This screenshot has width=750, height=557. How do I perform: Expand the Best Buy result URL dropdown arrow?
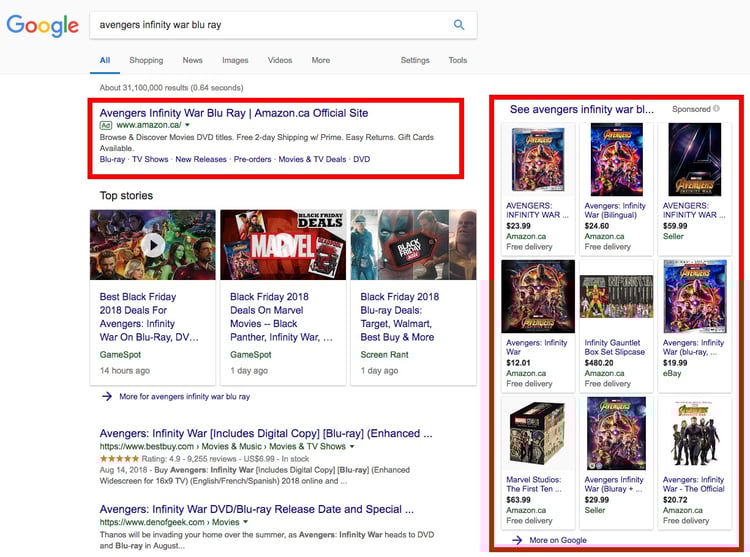pos(352,447)
